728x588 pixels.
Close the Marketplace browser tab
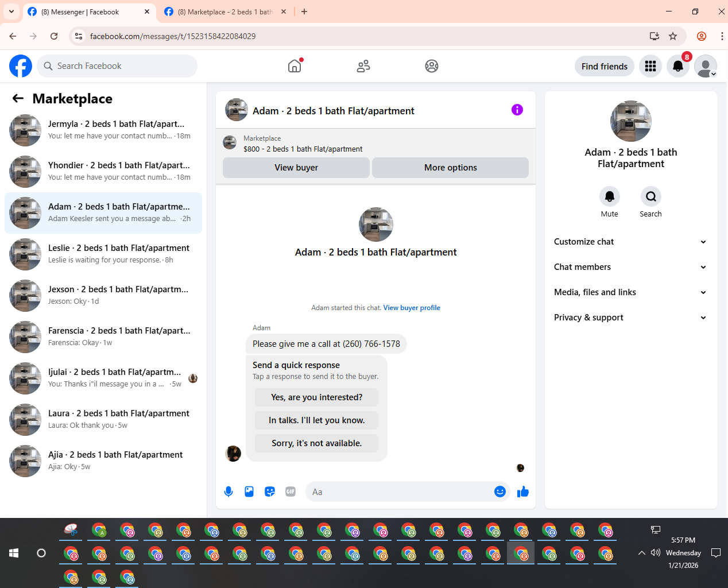point(284,11)
